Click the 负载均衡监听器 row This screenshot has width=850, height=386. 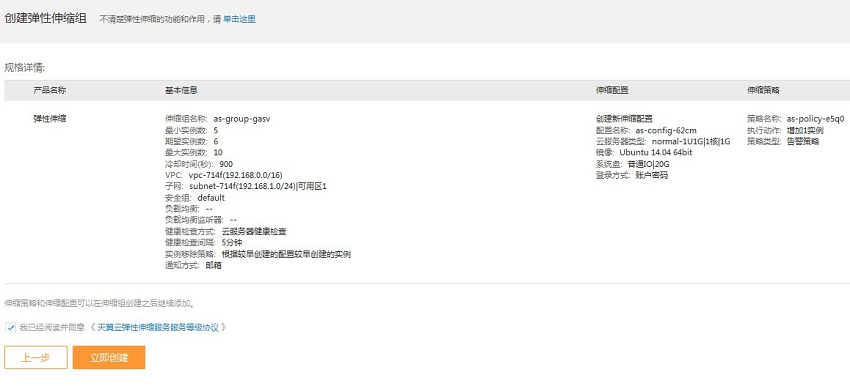click(201, 220)
